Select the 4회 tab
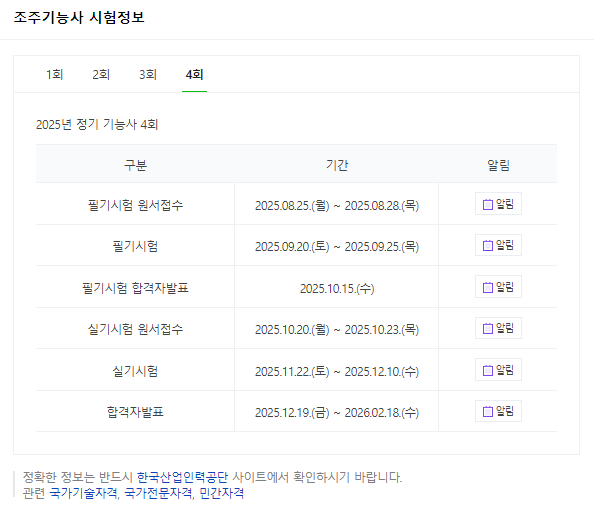Screen dimensions: 594x513 pos(194,74)
